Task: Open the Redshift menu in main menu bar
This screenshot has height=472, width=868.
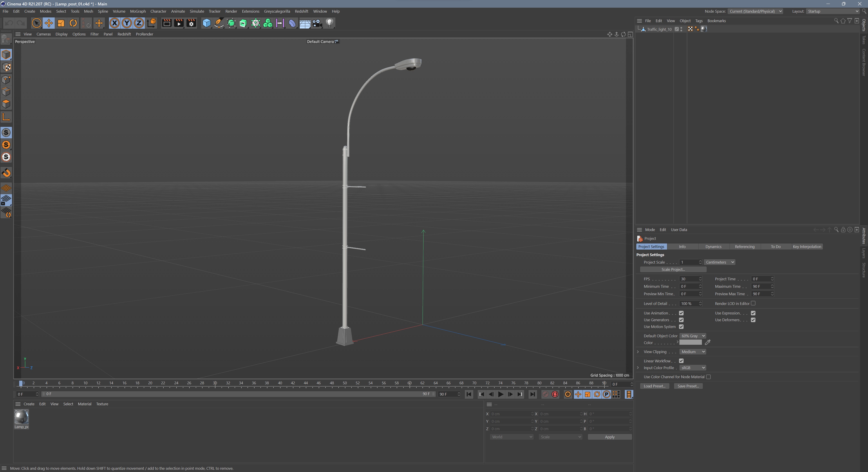Action: (301, 11)
